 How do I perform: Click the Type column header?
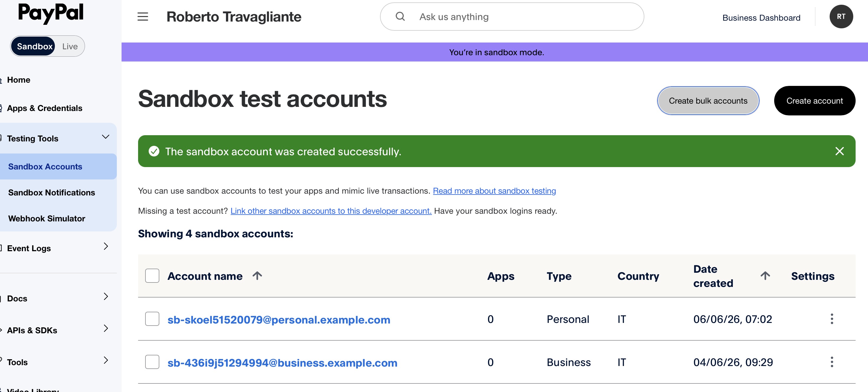click(x=559, y=276)
